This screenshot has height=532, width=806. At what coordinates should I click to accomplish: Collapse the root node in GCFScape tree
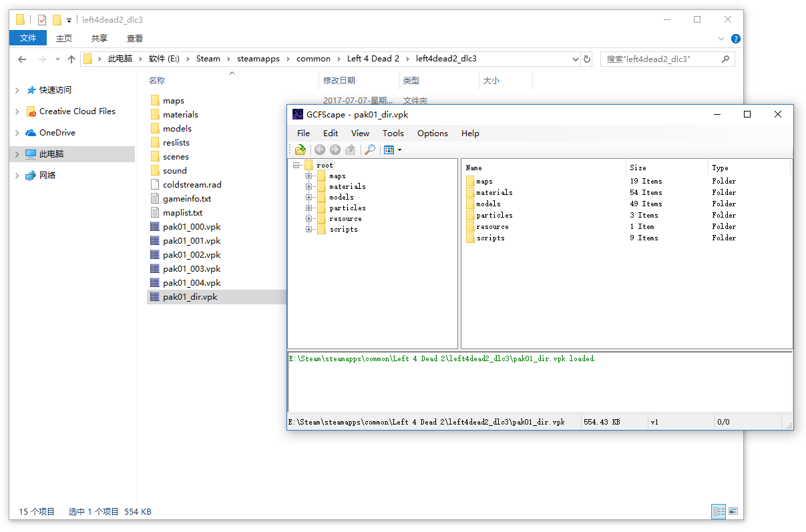tap(296, 165)
